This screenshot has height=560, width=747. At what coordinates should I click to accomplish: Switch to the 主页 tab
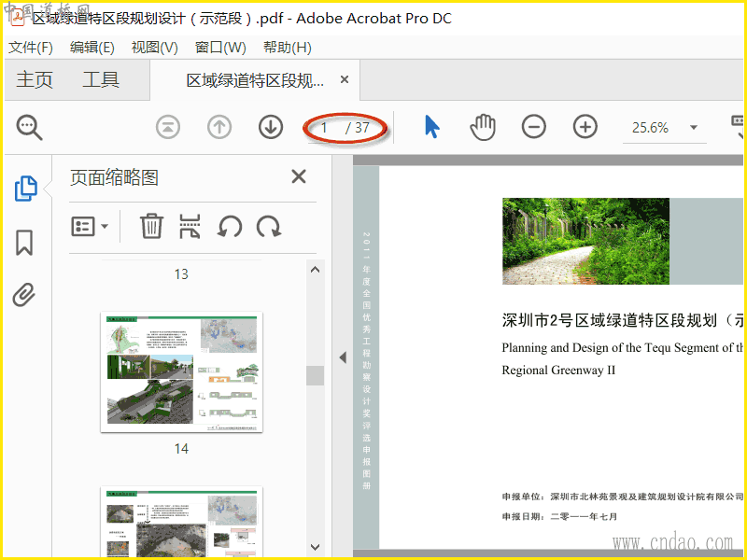tap(35, 79)
